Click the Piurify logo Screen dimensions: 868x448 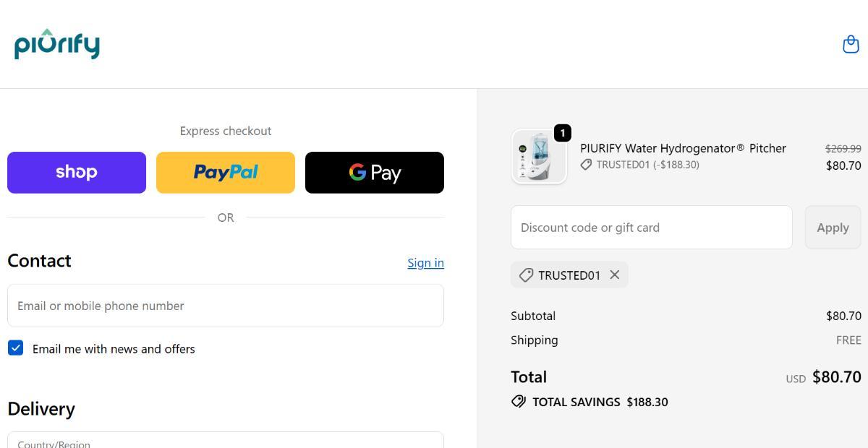coord(57,44)
